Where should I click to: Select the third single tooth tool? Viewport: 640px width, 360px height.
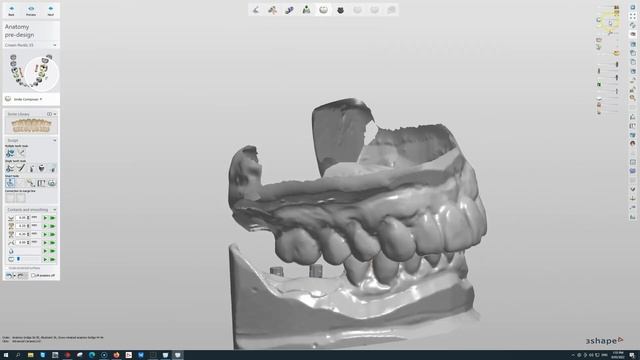31,168
